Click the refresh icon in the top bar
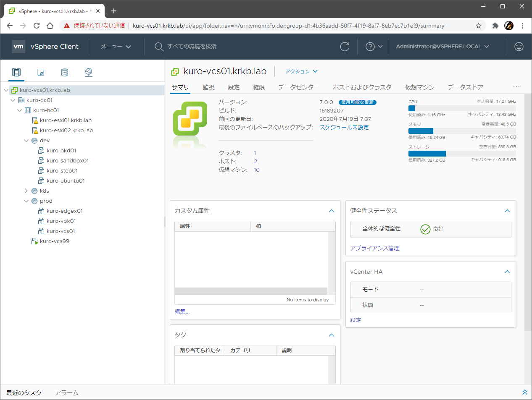 tap(345, 47)
